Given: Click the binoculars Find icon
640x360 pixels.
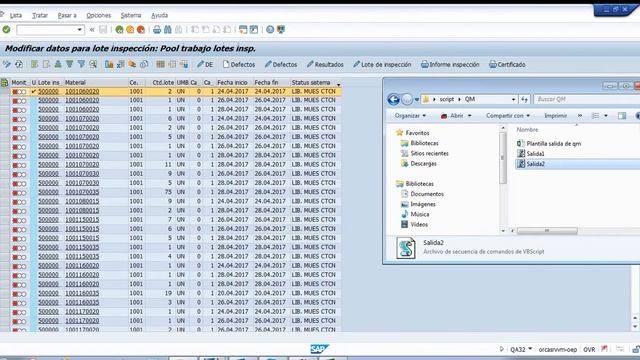Looking at the screenshot, I should (x=168, y=29).
